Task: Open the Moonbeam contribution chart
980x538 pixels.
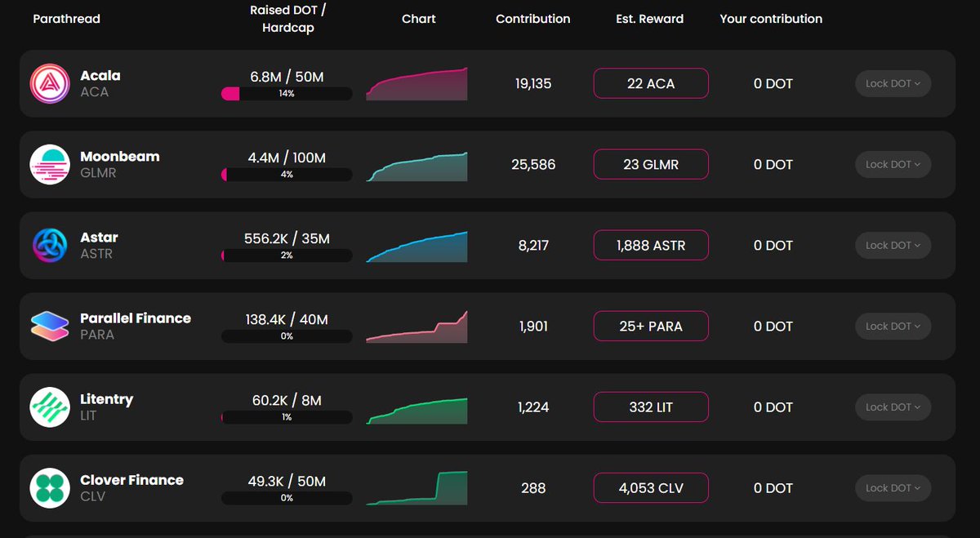Action: pyautogui.click(x=416, y=167)
